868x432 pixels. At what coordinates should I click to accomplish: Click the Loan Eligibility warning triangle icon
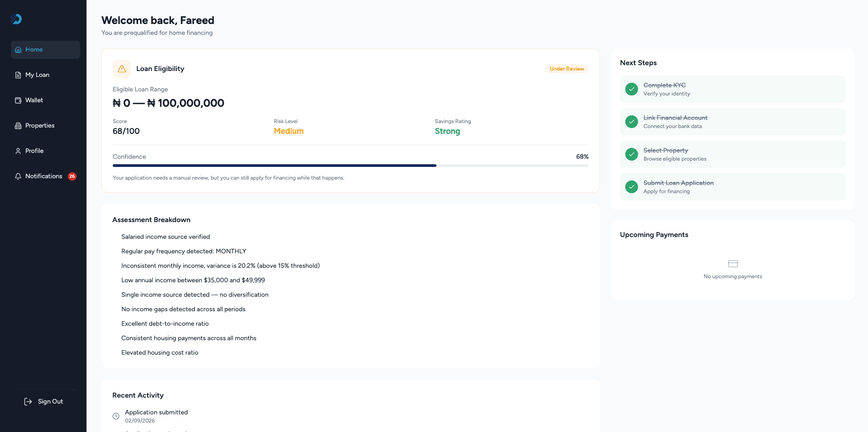tap(122, 69)
